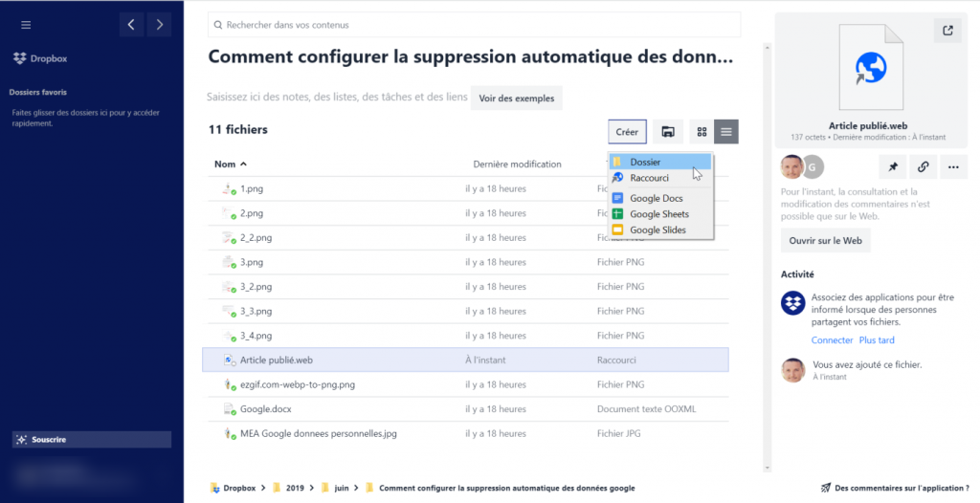Viewport: 980px width, 503px height.
Task: Pin the Article publié.web file
Action: 893,167
